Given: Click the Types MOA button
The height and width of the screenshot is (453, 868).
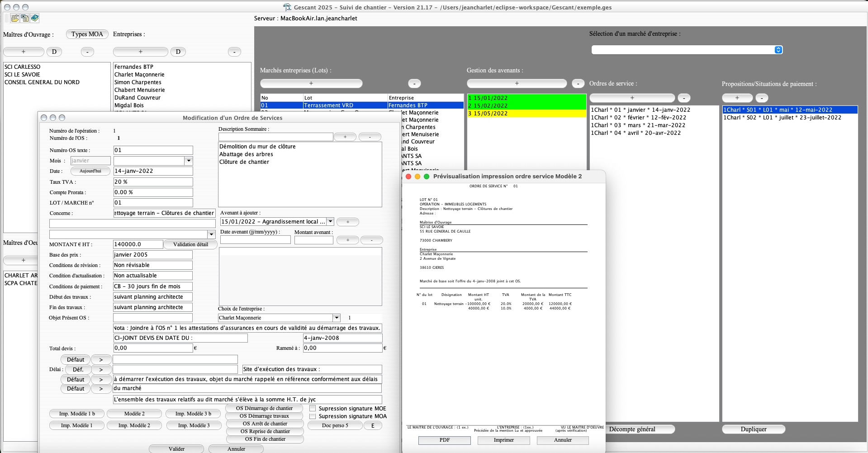Looking at the screenshot, I should pos(87,34).
